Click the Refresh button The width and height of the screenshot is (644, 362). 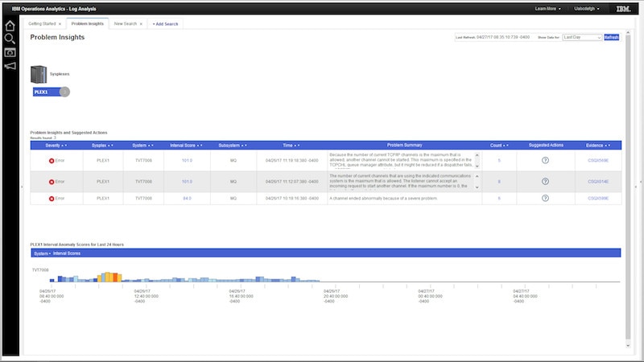point(611,37)
